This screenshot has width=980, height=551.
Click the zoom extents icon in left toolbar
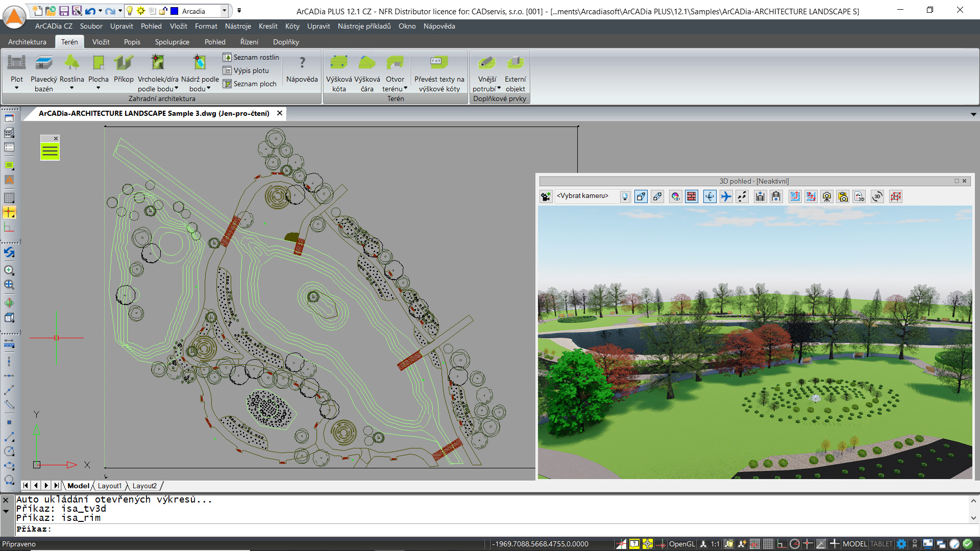point(9,285)
